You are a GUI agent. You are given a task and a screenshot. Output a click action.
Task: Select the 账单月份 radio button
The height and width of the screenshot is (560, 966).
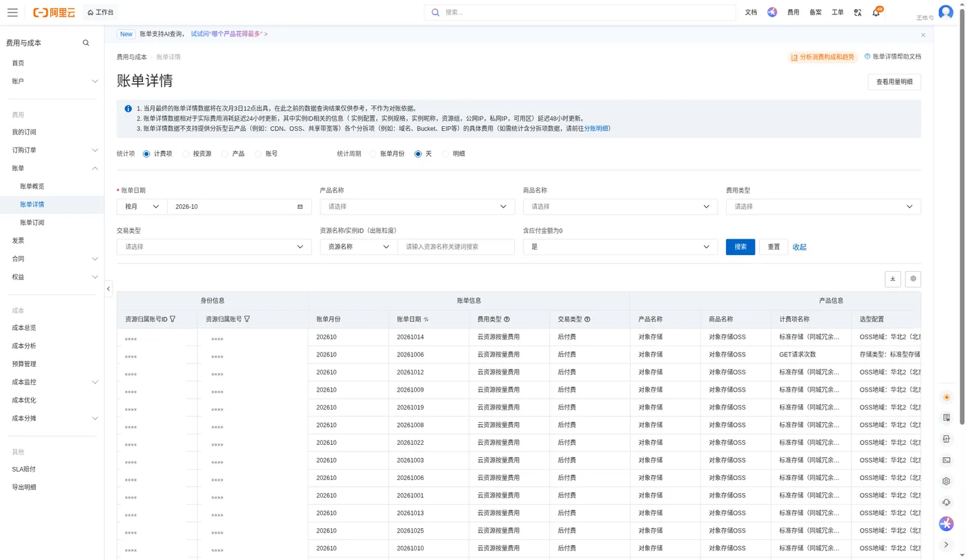tap(373, 154)
